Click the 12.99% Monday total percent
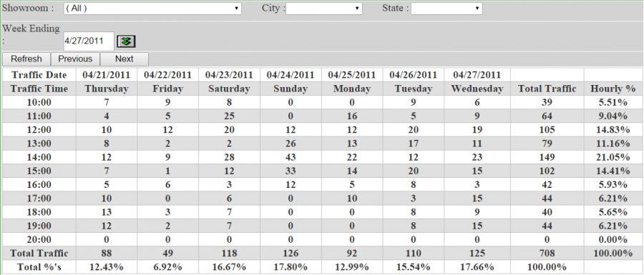 (x=352, y=267)
